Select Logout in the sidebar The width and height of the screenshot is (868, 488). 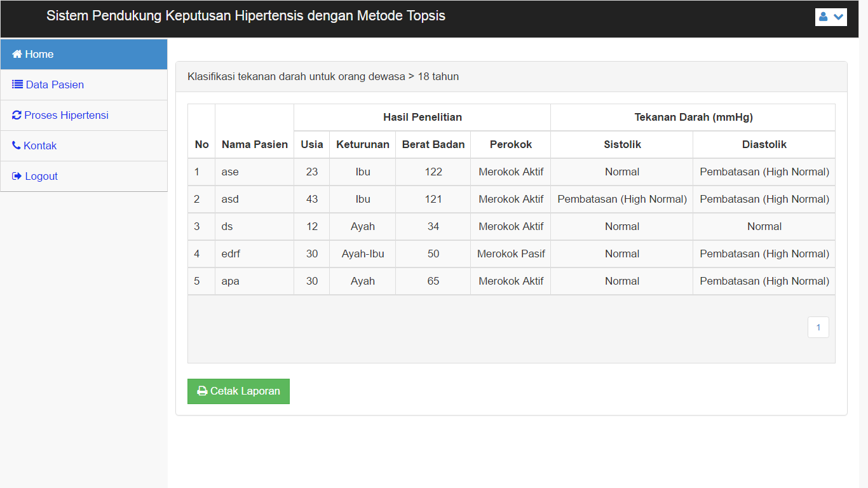point(84,176)
